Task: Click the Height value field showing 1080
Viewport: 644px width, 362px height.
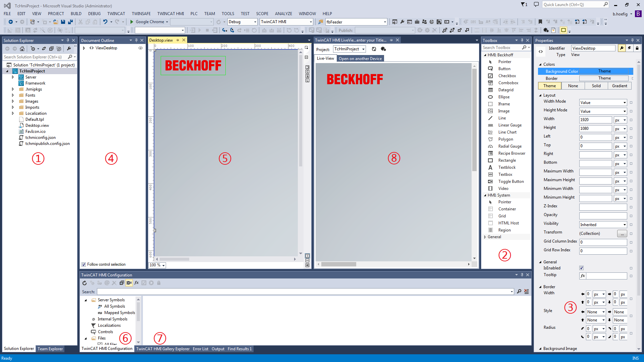Action: coord(595,128)
